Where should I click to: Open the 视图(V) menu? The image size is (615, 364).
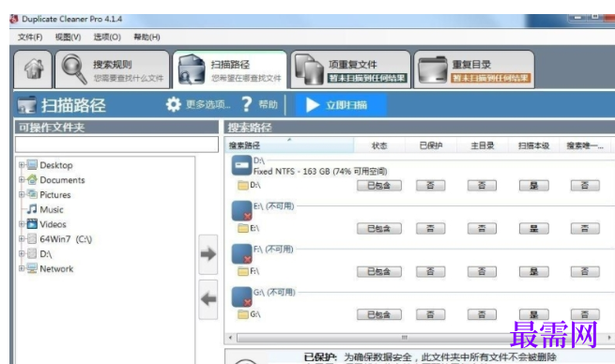pos(68,38)
